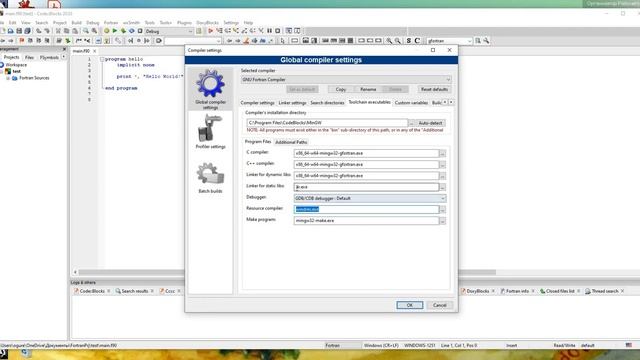Click the C compiler input field
This screenshot has height=360, width=640.
366,153
